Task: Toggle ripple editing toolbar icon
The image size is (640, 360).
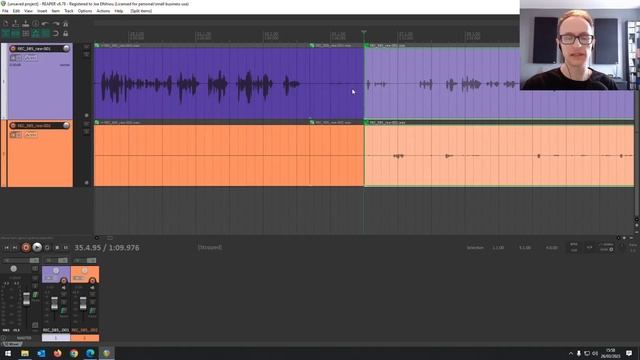Action: pyautogui.click(x=26, y=33)
